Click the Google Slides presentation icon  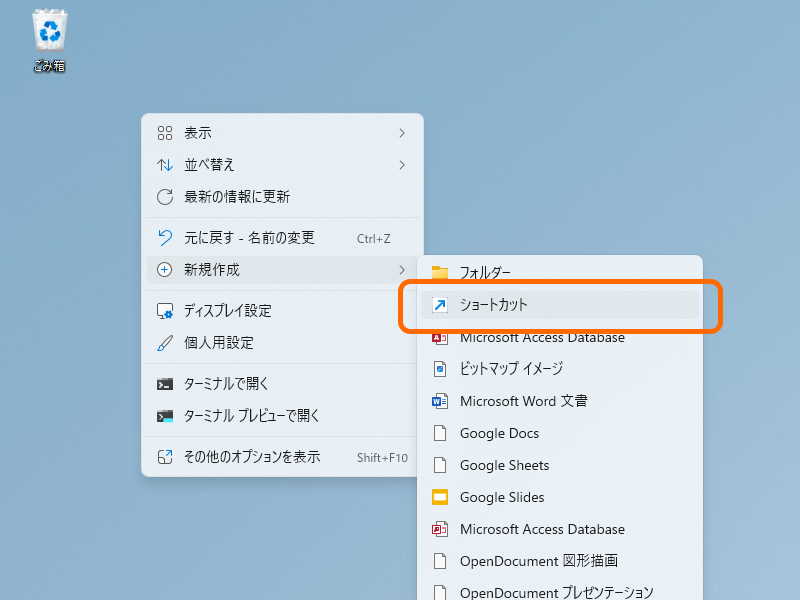pos(442,497)
